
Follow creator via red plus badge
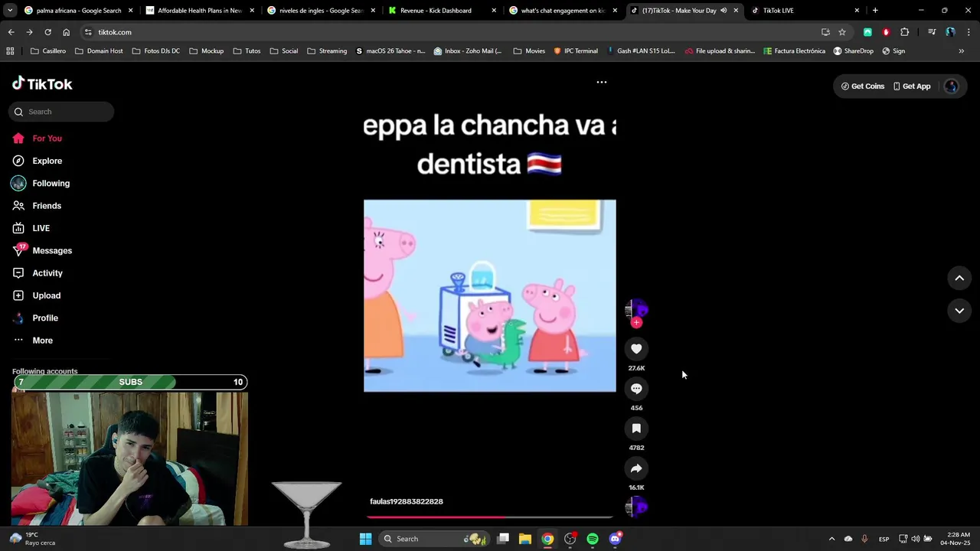tap(636, 322)
